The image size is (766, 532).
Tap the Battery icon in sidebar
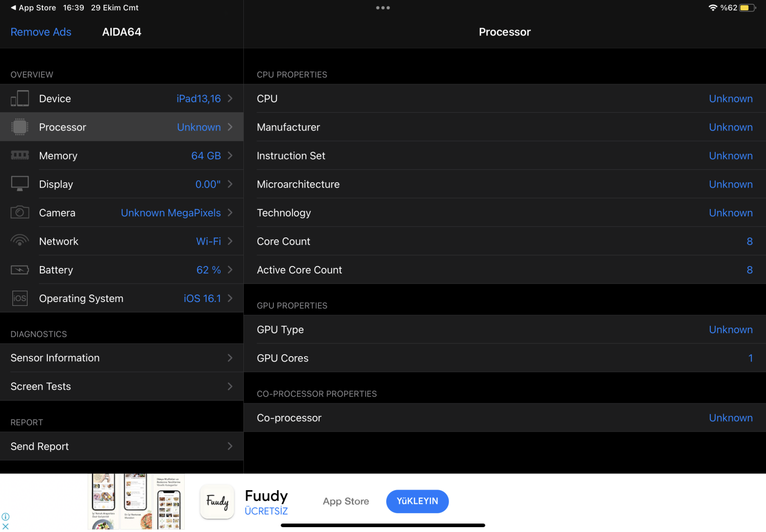point(20,269)
